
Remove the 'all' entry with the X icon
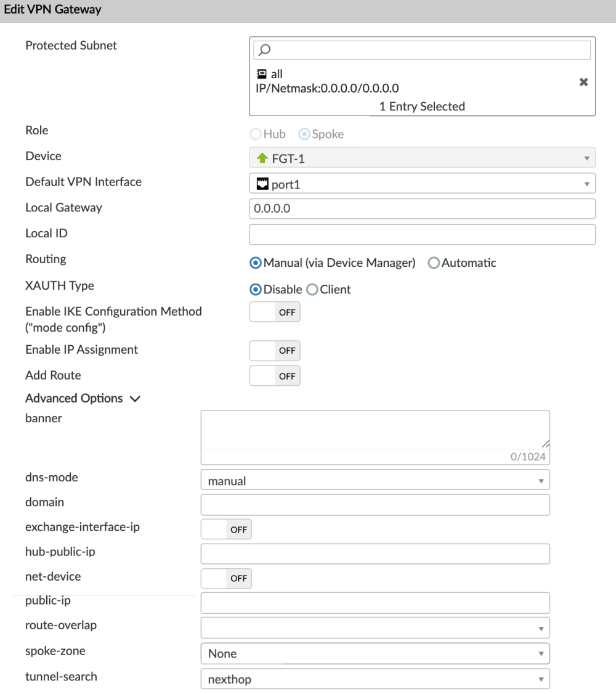pos(583,81)
